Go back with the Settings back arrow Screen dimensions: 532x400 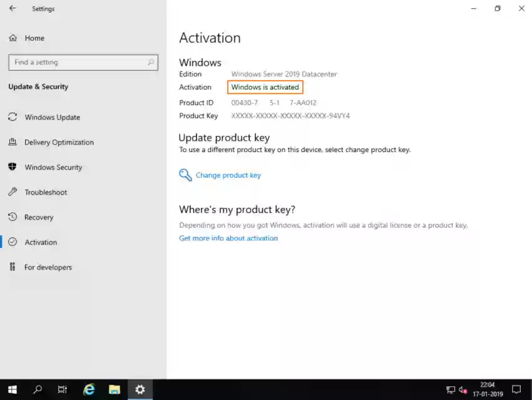(x=13, y=8)
